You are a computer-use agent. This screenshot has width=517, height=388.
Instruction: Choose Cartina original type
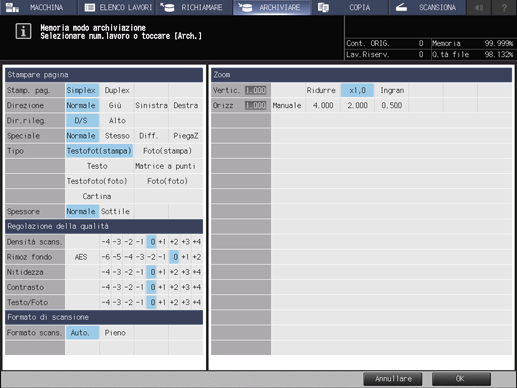coord(99,196)
